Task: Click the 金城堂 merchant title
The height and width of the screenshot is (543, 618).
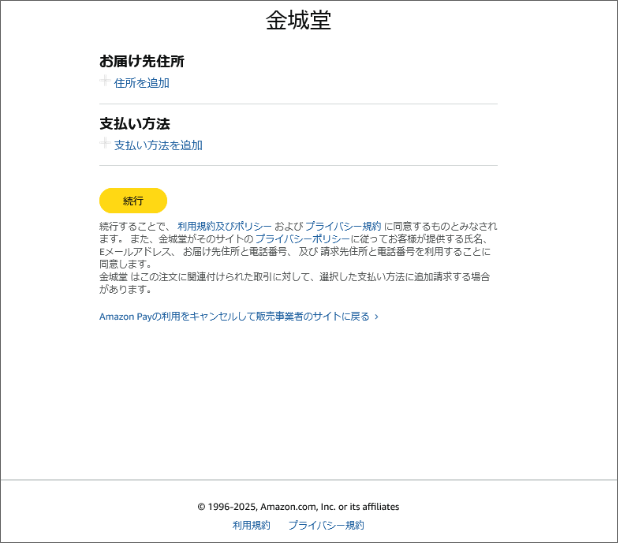Action: (x=298, y=21)
